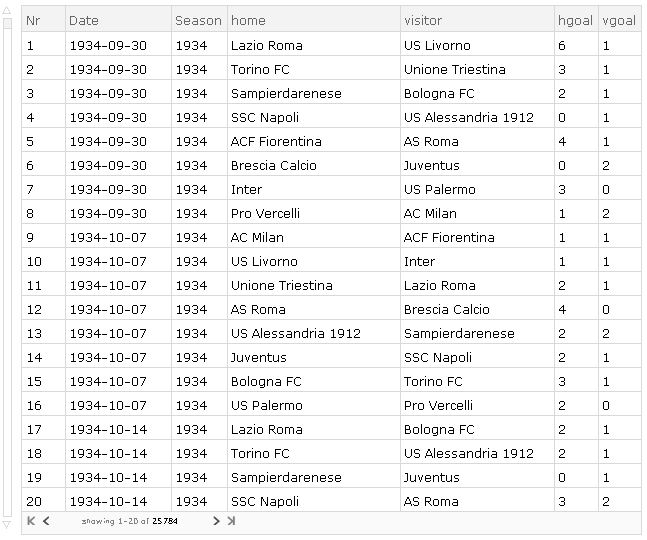Viewport: 647px width, 540px height.
Task: Click the vertical scrollbar track
Action: pyautogui.click(x=7, y=267)
